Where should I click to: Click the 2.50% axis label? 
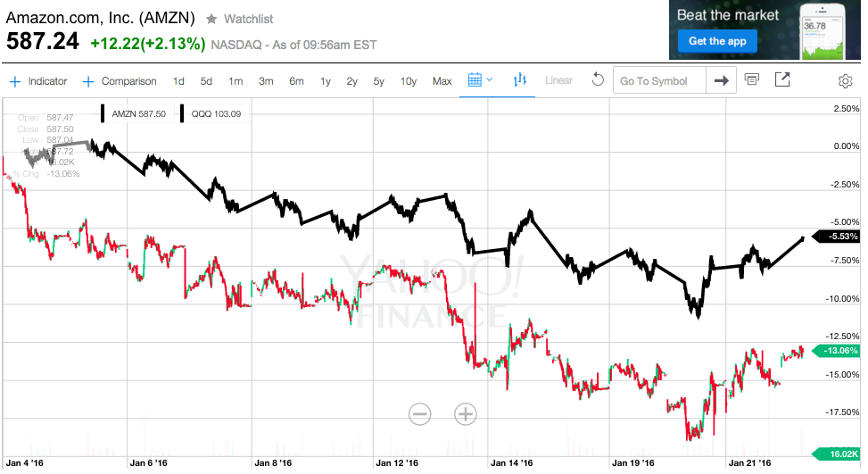point(847,109)
